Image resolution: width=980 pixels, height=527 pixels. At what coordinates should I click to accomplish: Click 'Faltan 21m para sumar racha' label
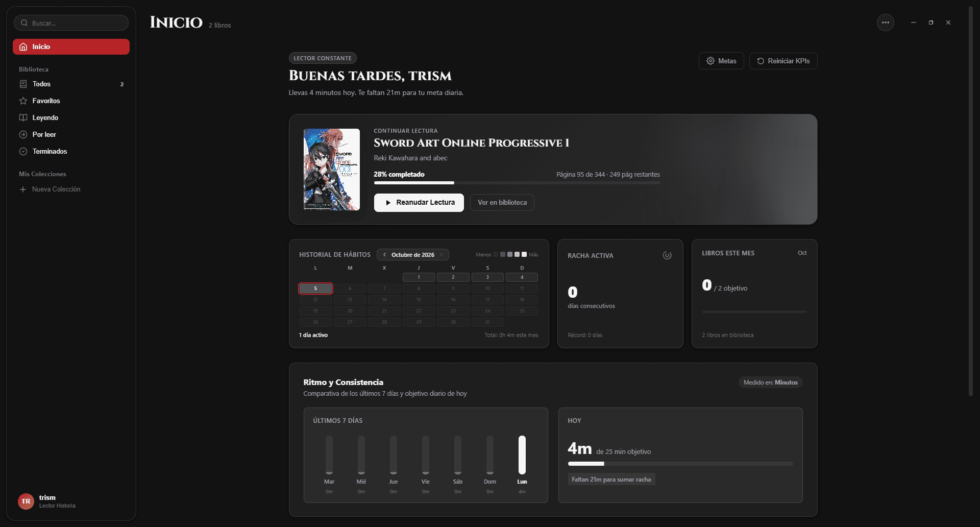tap(611, 480)
